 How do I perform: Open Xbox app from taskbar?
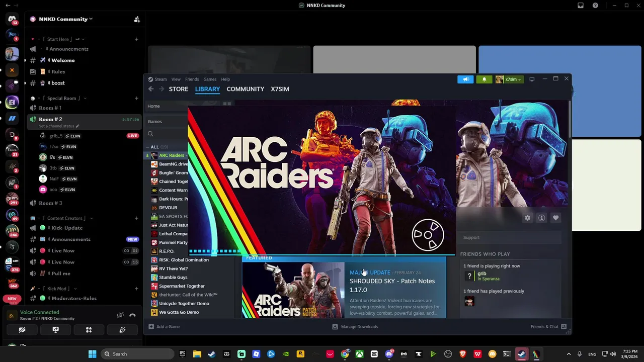[360, 354]
